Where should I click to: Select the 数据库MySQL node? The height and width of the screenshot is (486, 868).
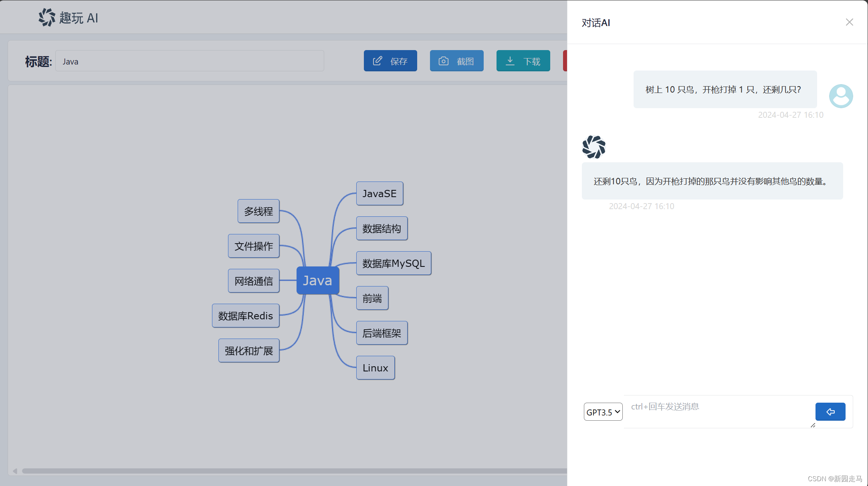point(393,263)
